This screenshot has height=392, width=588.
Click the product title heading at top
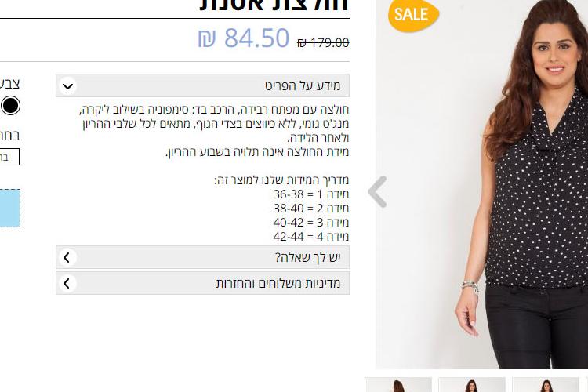pyautogui.click(x=274, y=5)
